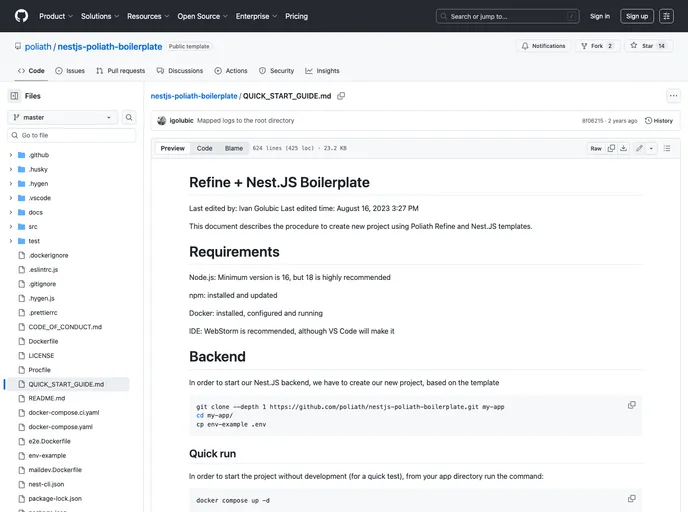Image resolution: width=688 pixels, height=512 pixels.
Task: Copy the file path next to QUICK_START_GUIDE.md
Action: pyautogui.click(x=341, y=96)
